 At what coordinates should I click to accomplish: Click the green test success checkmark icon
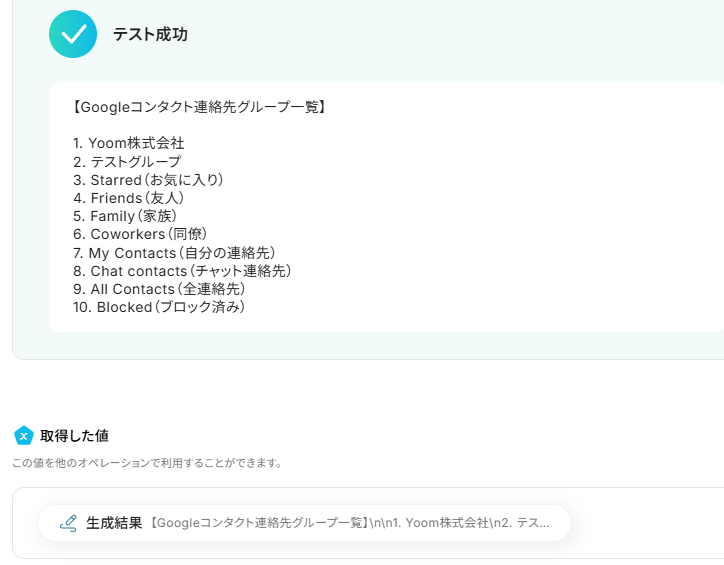click(x=73, y=34)
